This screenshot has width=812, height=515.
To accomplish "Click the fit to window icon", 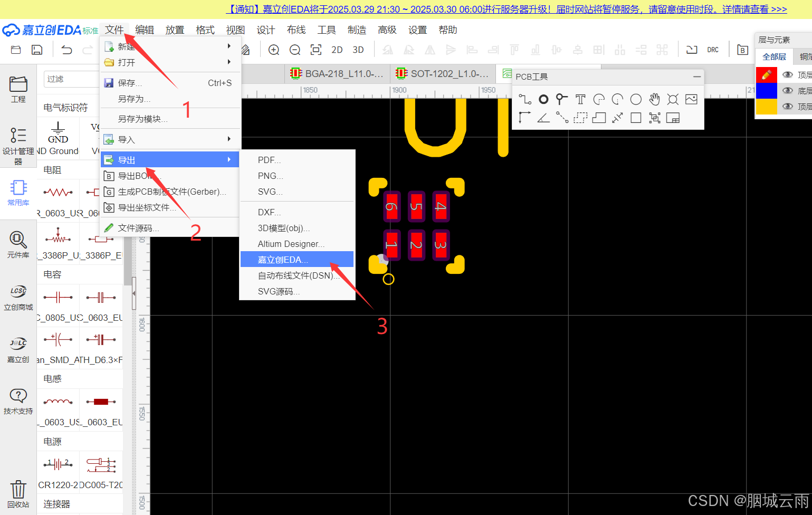I will (316, 50).
